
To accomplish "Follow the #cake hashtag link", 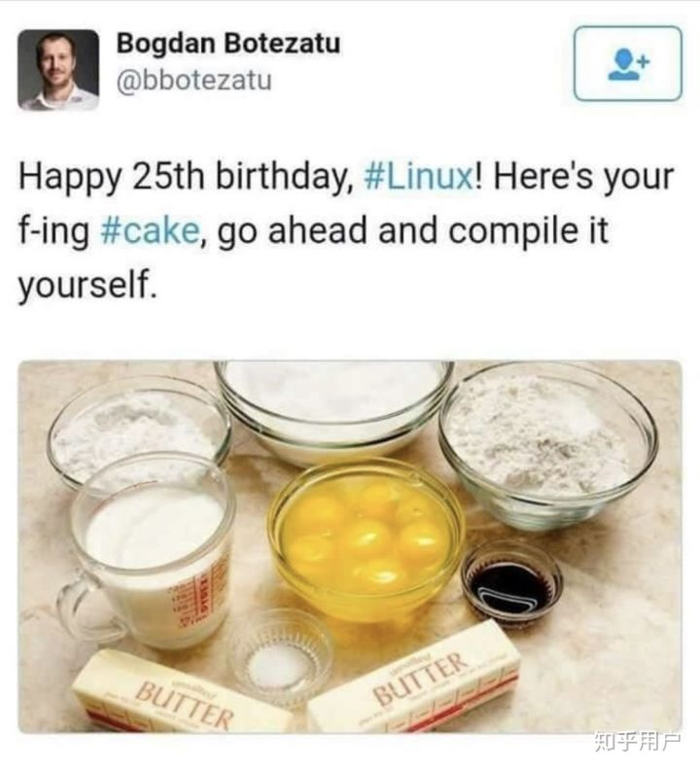I will point(150,230).
